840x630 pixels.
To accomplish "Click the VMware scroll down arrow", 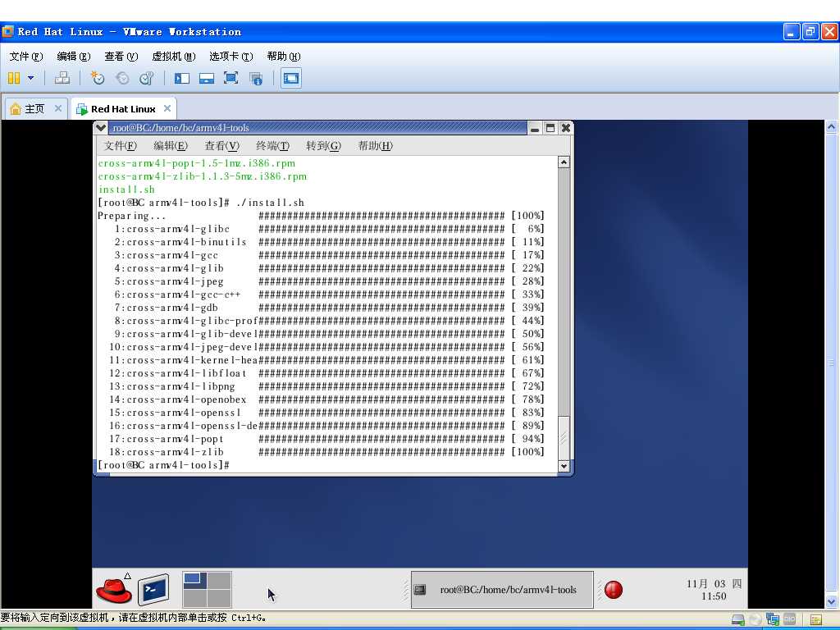I will pyautogui.click(x=831, y=601).
